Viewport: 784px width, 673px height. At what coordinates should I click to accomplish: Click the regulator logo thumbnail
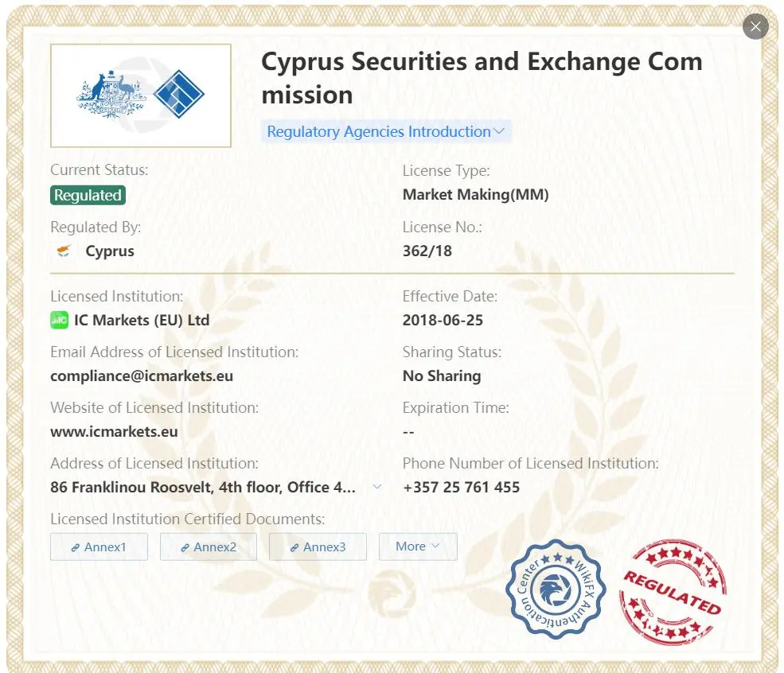pyautogui.click(x=141, y=95)
